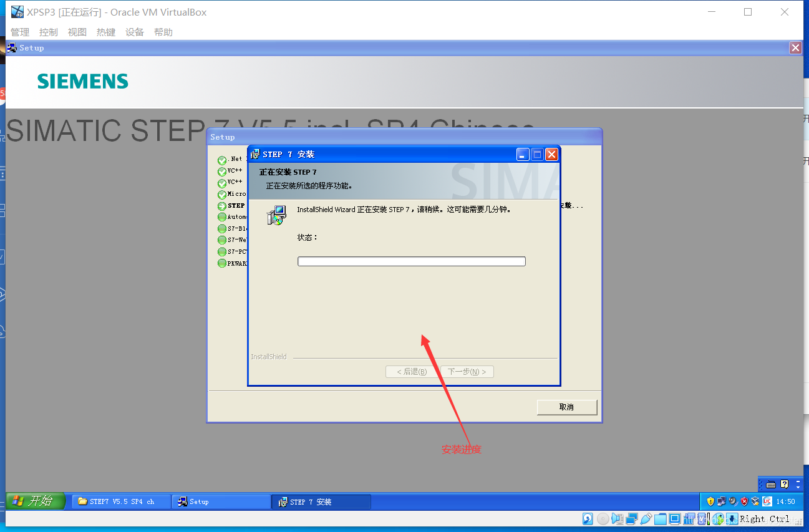This screenshot has height=532, width=809.
Task: Click the 正在安装所选的程序功能 subtitle
Action: tap(309, 185)
